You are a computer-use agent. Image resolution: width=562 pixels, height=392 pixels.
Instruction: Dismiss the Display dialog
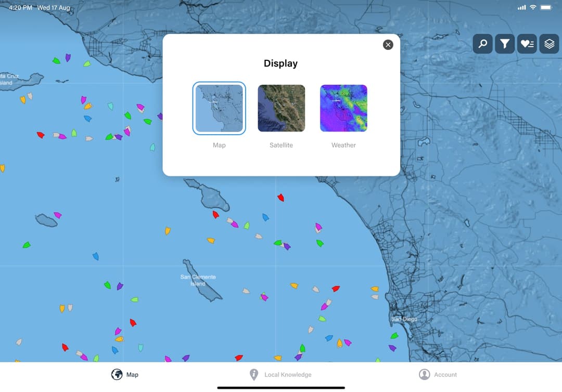pos(388,44)
